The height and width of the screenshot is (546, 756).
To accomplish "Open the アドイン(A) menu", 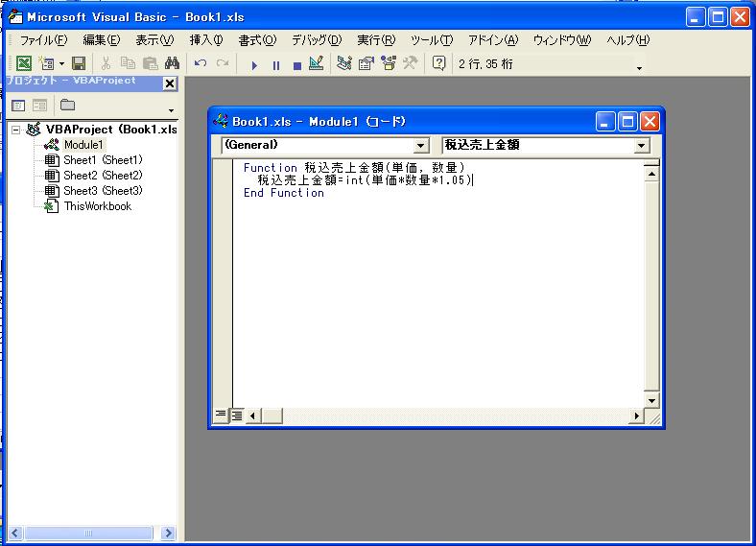I will (493, 40).
